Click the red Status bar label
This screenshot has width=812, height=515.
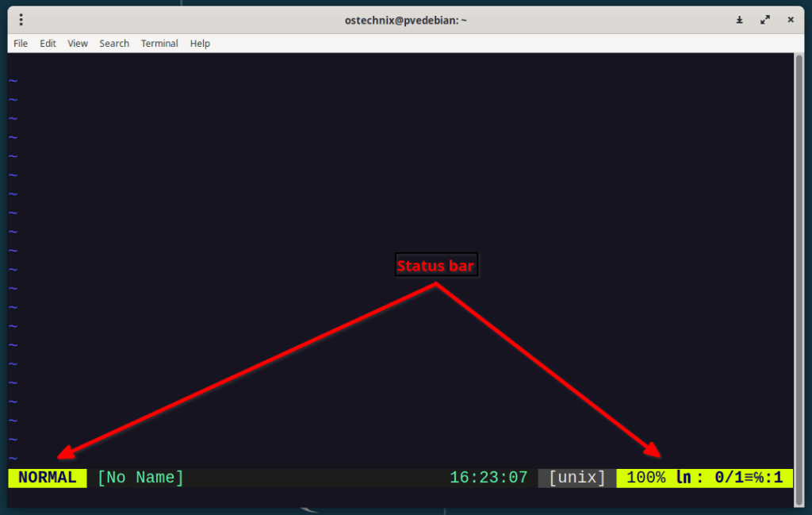[436, 264]
